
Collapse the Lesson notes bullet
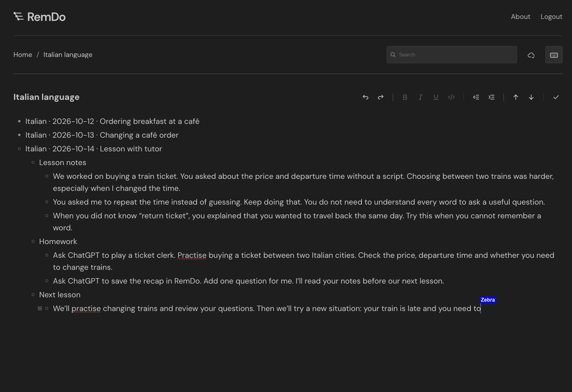[x=33, y=163]
